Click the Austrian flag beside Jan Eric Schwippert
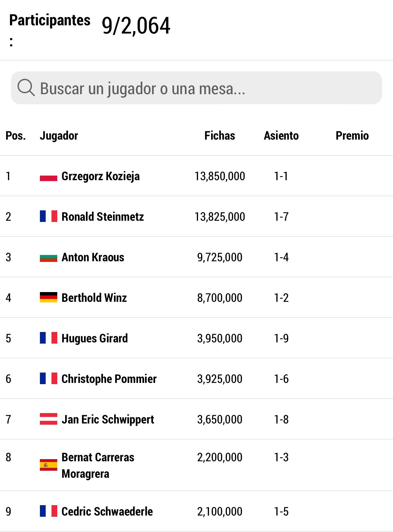The image size is (393, 532). pos(48,419)
